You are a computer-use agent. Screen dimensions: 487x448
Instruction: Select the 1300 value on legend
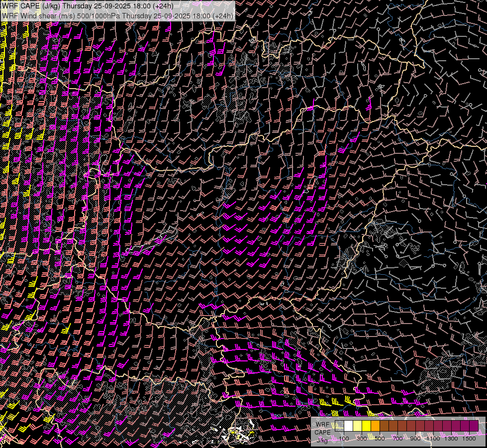451,439
